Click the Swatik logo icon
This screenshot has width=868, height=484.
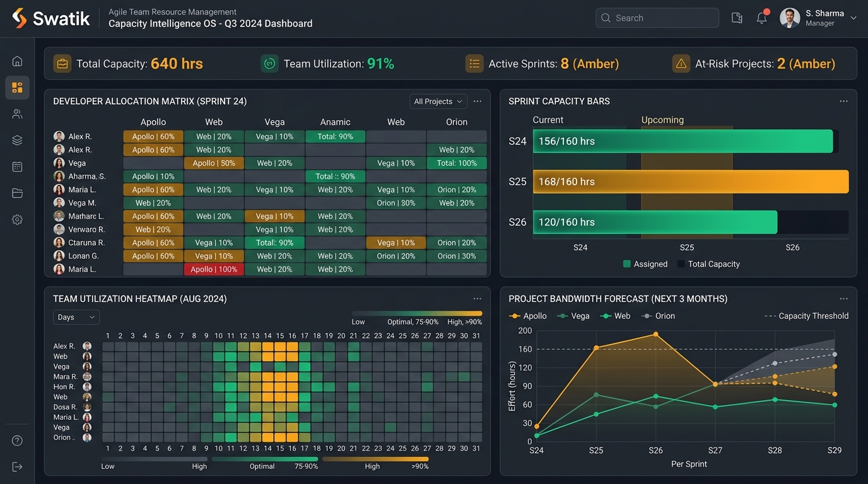(20, 18)
